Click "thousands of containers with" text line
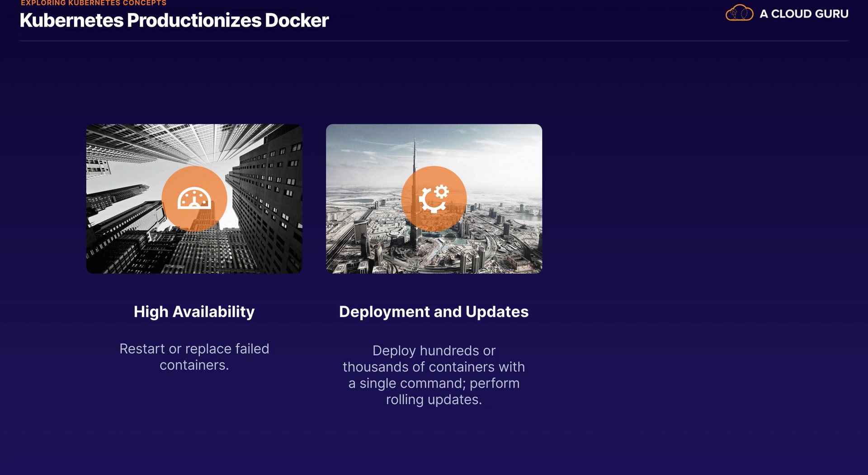Screen dimensions: 868x475 click(x=434, y=367)
